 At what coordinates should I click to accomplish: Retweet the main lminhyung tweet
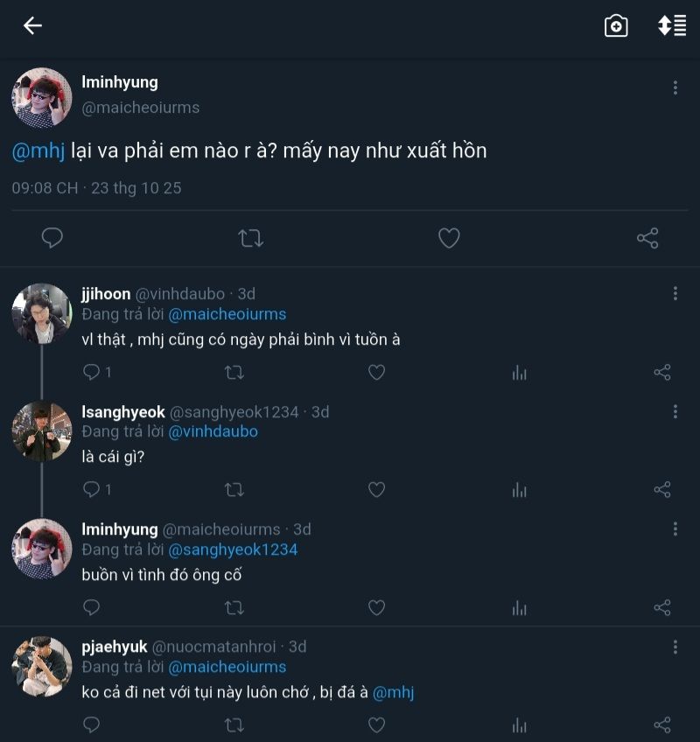pyautogui.click(x=251, y=238)
